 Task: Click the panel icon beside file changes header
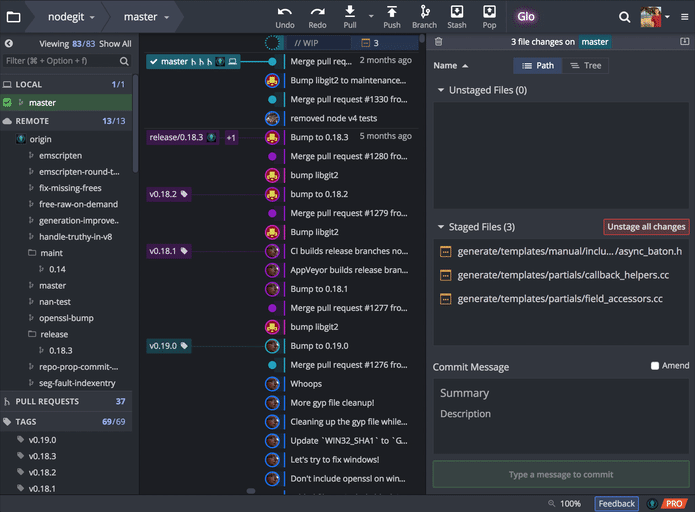684,41
